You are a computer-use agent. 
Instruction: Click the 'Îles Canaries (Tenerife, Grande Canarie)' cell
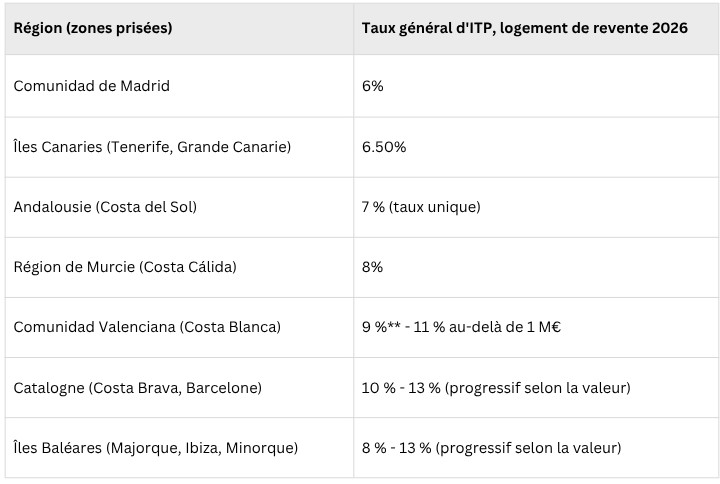[179, 147]
